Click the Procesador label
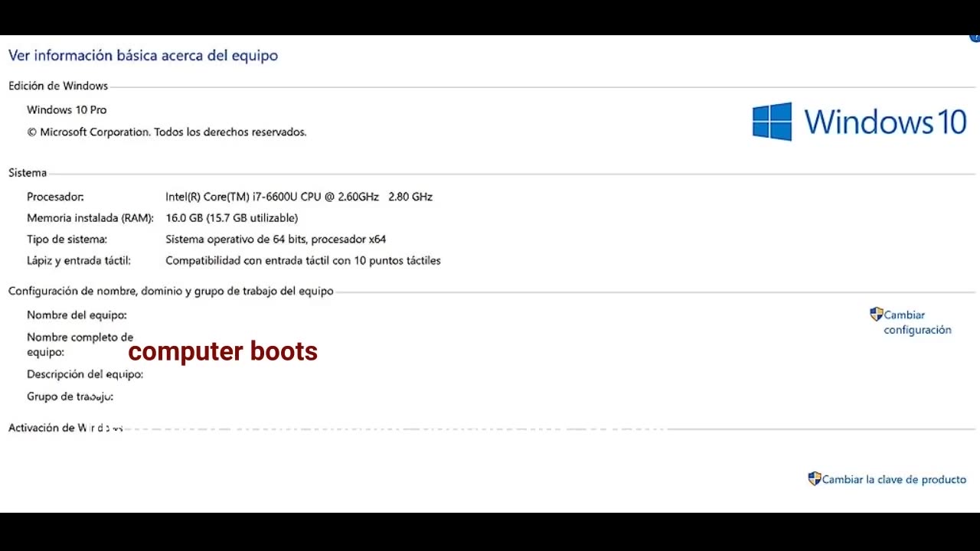This screenshot has width=980, height=551. point(55,197)
